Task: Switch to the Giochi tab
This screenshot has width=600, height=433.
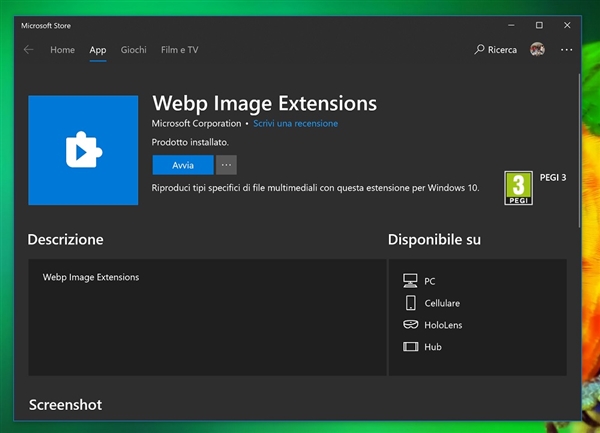Action: coord(134,50)
